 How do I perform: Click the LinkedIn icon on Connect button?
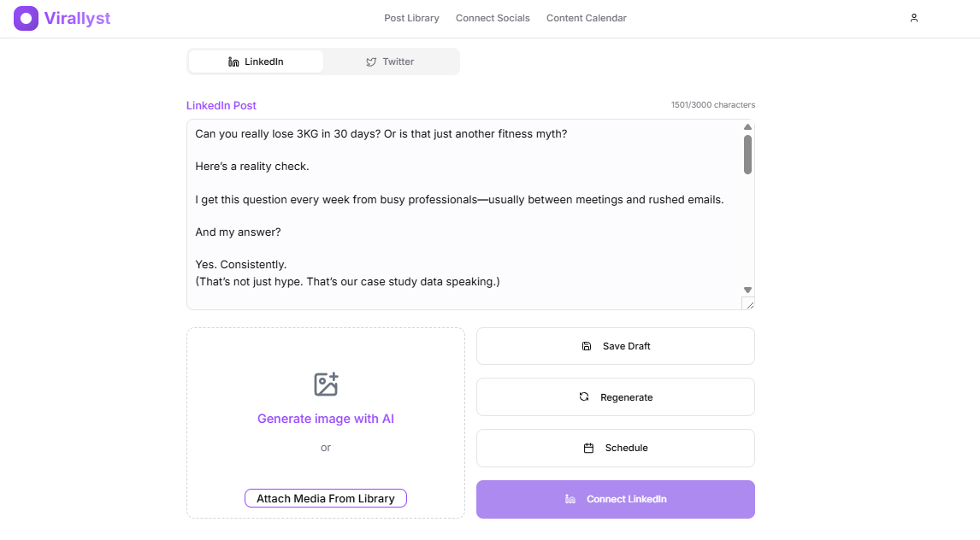tap(570, 499)
